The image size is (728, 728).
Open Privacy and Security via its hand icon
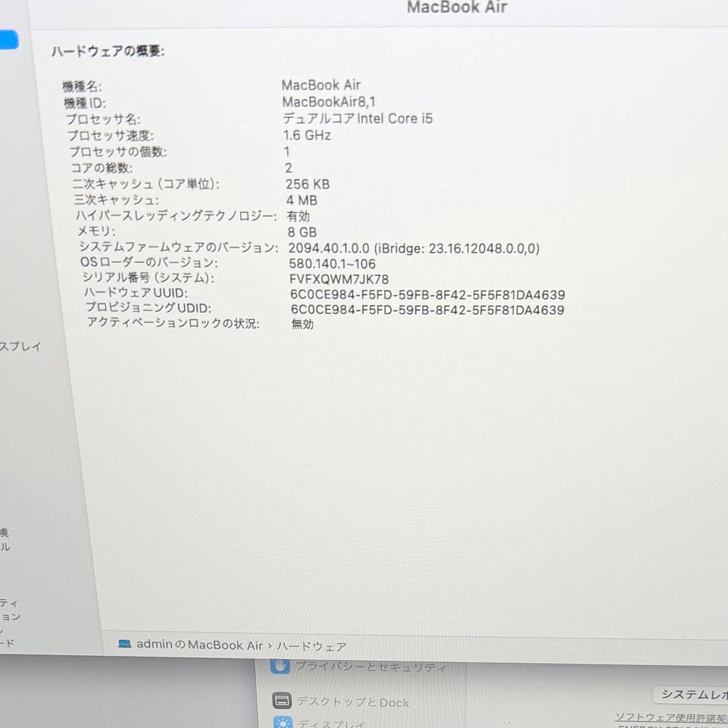(x=281, y=666)
